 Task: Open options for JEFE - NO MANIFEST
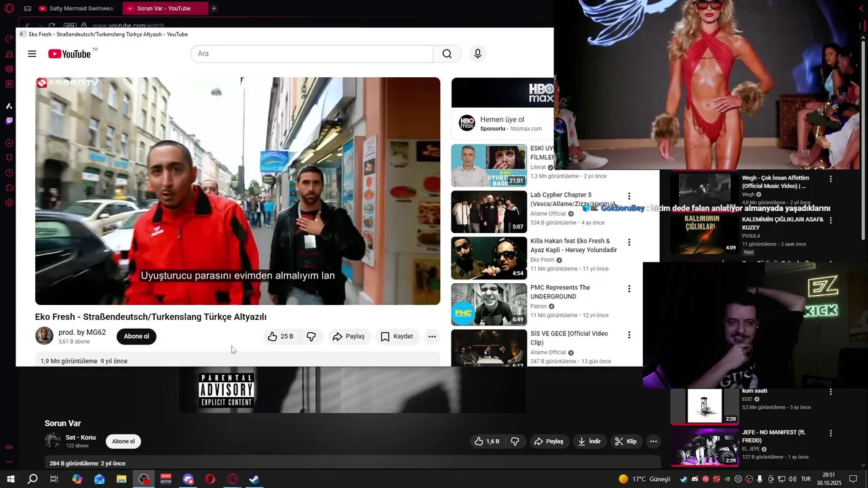(831, 433)
